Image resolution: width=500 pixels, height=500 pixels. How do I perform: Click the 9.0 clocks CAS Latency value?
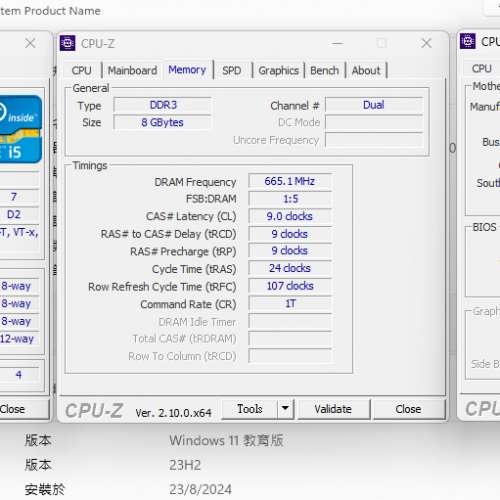pyautogui.click(x=290, y=216)
